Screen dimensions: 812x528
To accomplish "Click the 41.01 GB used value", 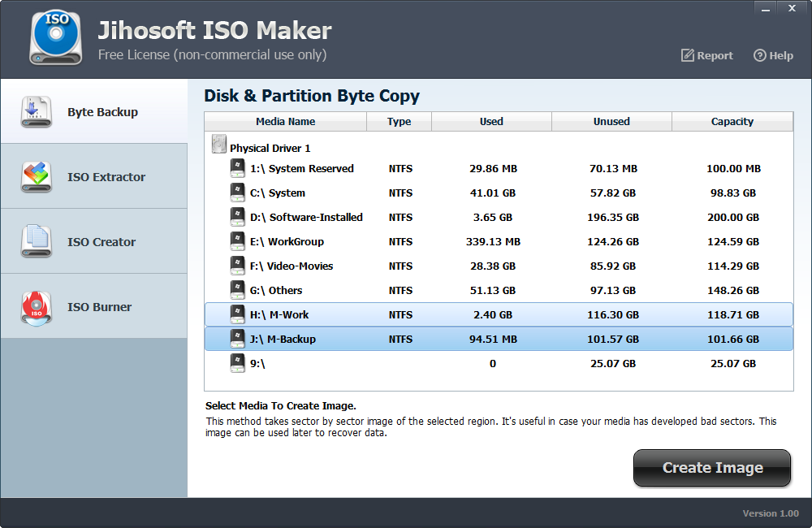I will (x=493, y=193).
